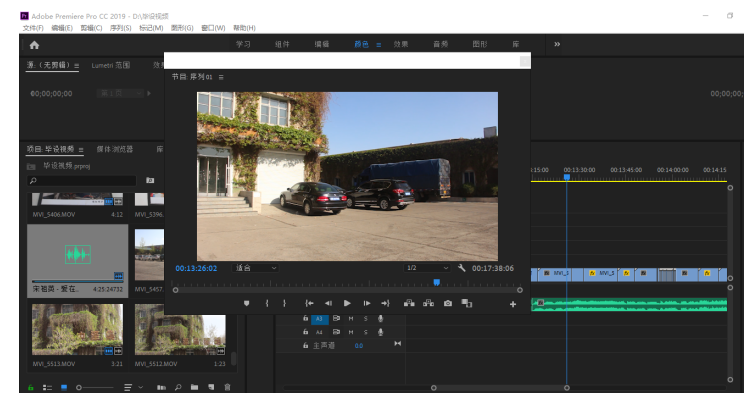Open the 窗口(W) menu

click(213, 28)
